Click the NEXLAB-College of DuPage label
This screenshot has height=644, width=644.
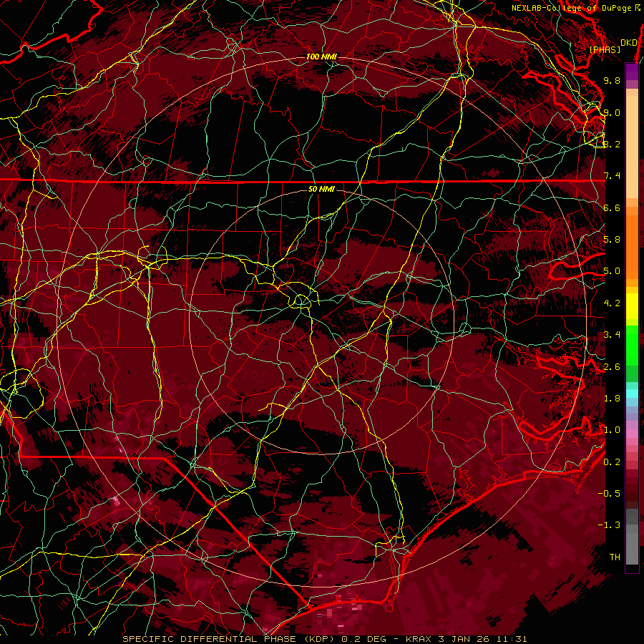click(573, 8)
